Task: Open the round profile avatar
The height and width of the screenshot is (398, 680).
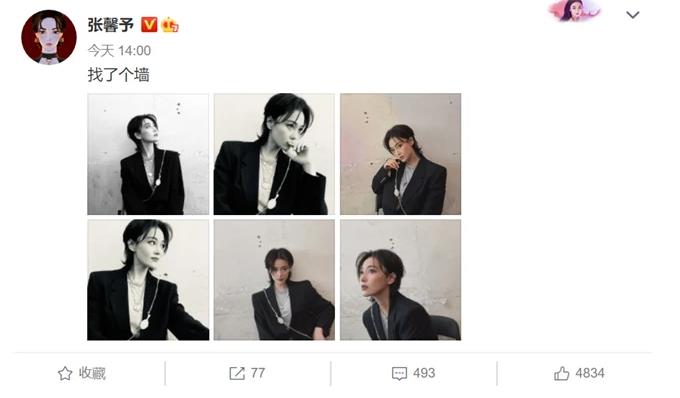Action: point(49,37)
